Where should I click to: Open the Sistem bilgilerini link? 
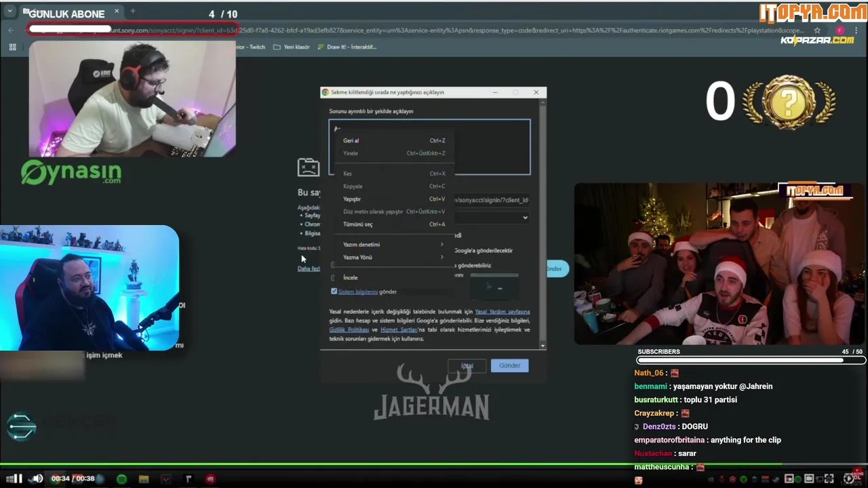pyautogui.click(x=358, y=291)
